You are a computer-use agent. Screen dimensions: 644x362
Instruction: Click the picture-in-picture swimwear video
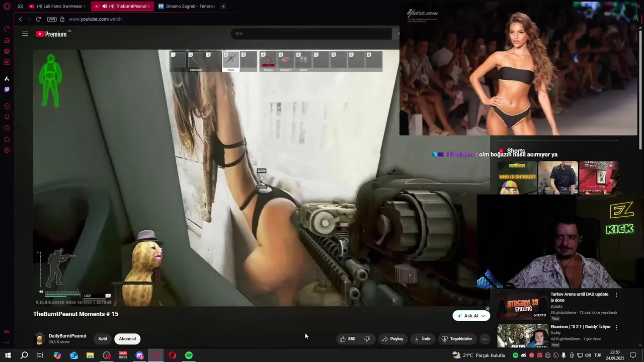pos(518,69)
